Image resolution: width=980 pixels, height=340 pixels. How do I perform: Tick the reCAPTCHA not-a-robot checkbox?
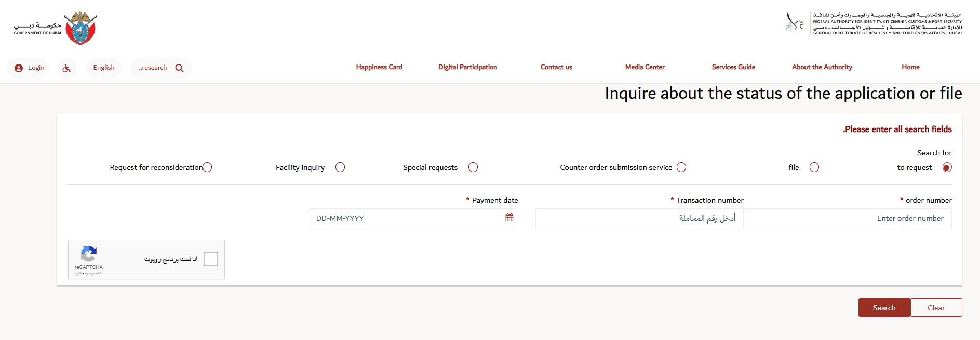(x=211, y=259)
